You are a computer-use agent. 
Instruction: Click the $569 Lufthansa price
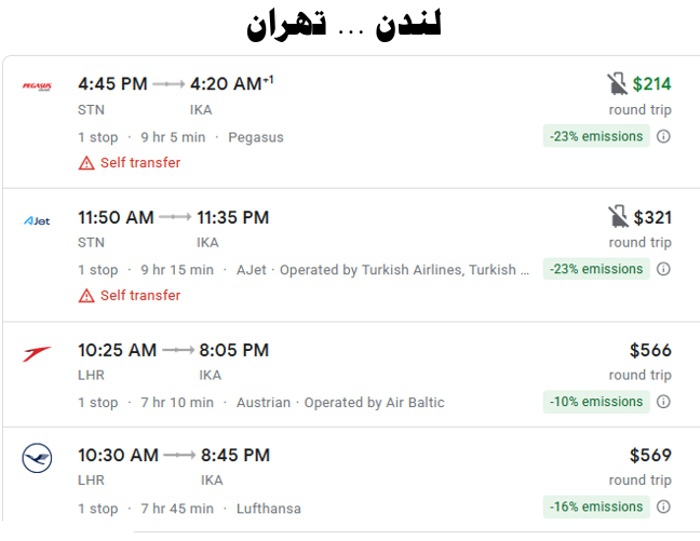pos(650,455)
